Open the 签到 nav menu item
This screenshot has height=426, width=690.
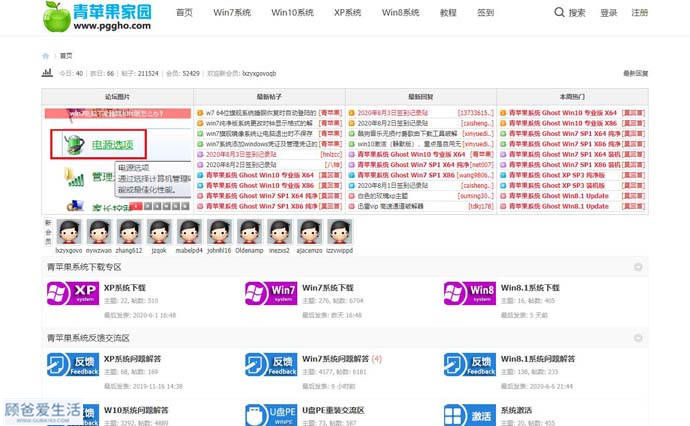click(x=485, y=12)
